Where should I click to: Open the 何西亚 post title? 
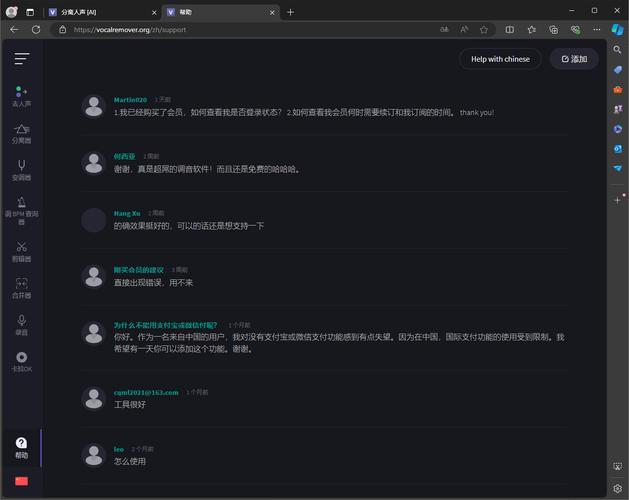(x=124, y=156)
